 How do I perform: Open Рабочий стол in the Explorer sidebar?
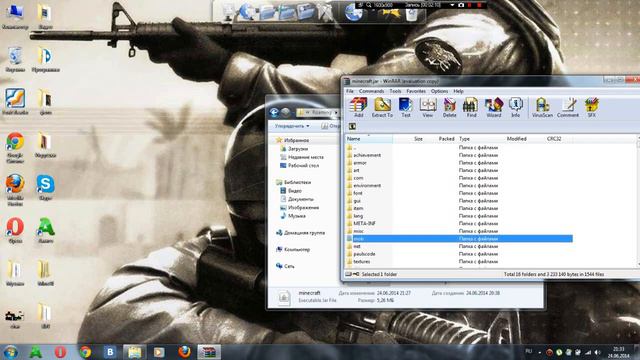pos(303,165)
